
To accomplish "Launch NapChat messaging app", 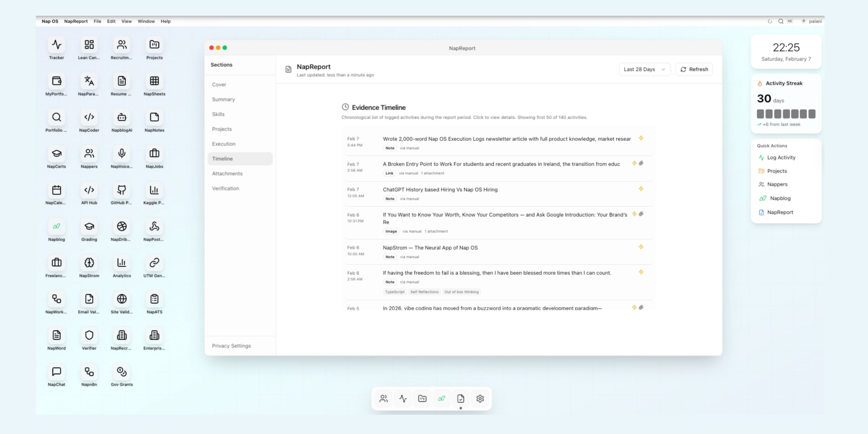I will (56, 371).
